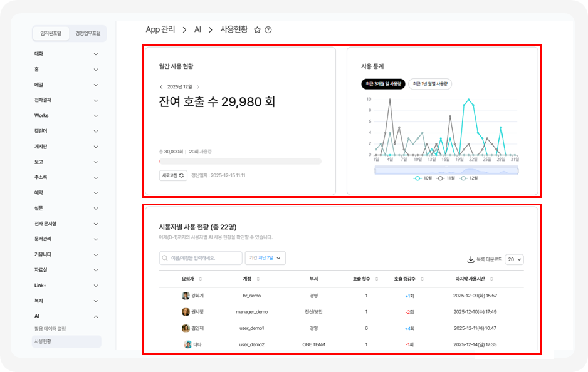Click the favorite star next to 사용현황 breadcrumb
This screenshot has width=588, height=372.
coord(256,29)
